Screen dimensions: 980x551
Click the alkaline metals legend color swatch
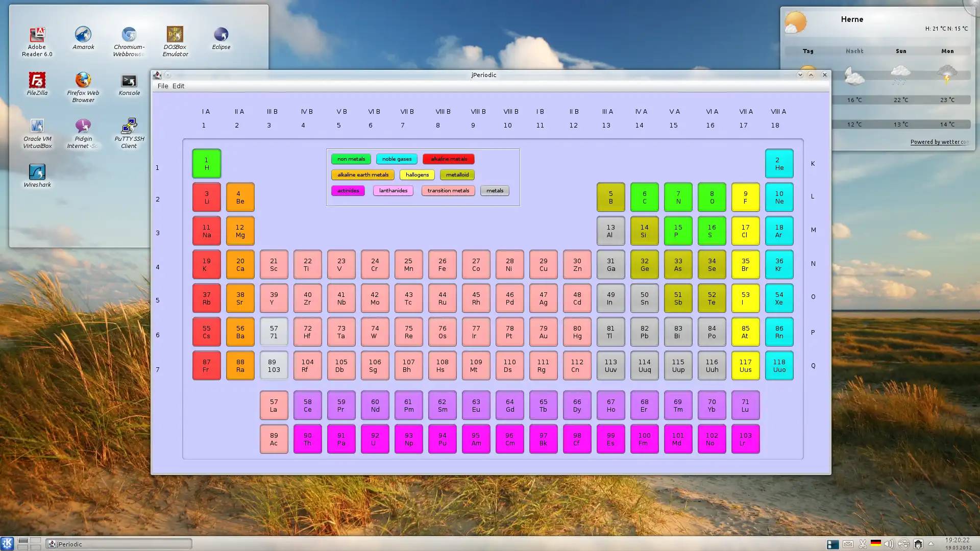click(448, 159)
